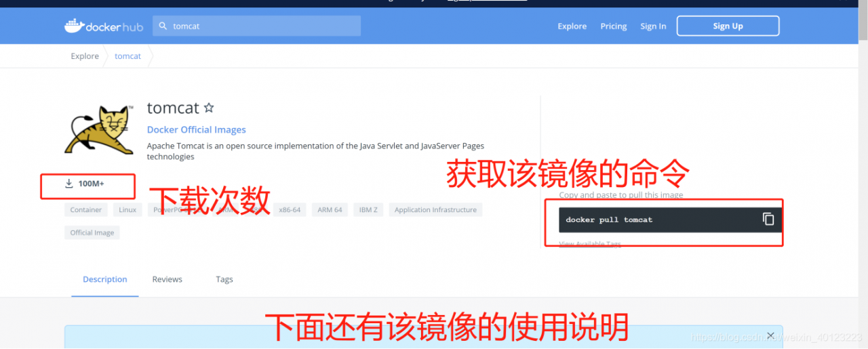The image size is (868, 349).
Task: Open the Explore navigation link
Action: tap(572, 26)
